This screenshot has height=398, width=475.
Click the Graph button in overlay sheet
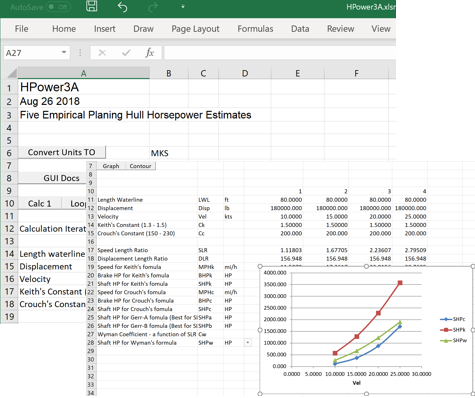[111, 166]
